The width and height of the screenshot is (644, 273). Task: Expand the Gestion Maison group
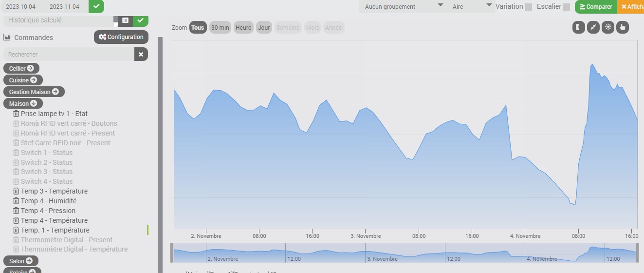pyautogui.click(x=34, y=92)
